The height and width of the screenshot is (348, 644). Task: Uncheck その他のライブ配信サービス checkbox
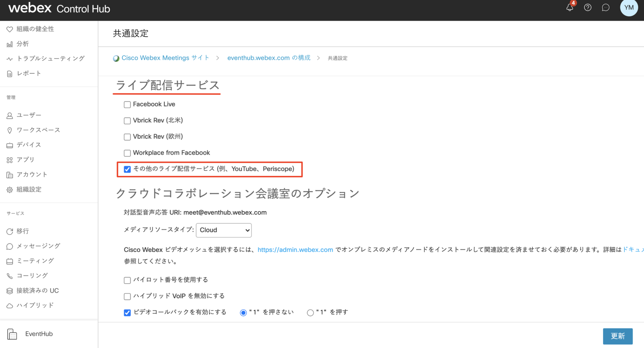pyautogui.click(x=127, y=169)
